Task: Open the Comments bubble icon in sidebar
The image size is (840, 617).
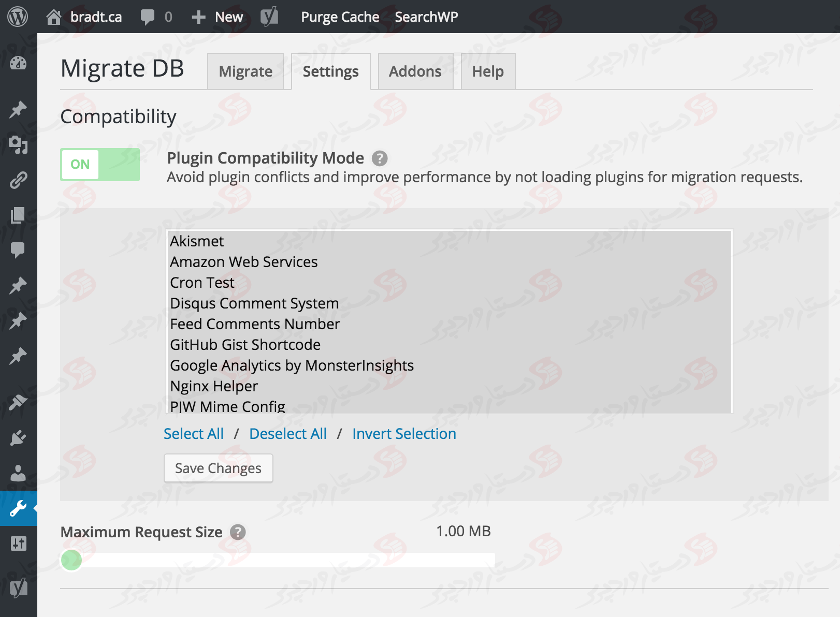Action: (x=18, y=250)
